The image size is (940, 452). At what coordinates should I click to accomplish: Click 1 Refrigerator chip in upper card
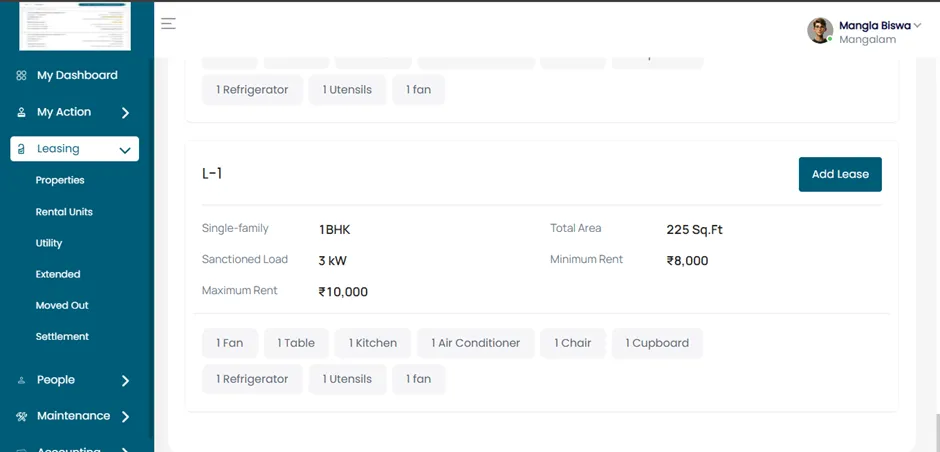[252, 90]
